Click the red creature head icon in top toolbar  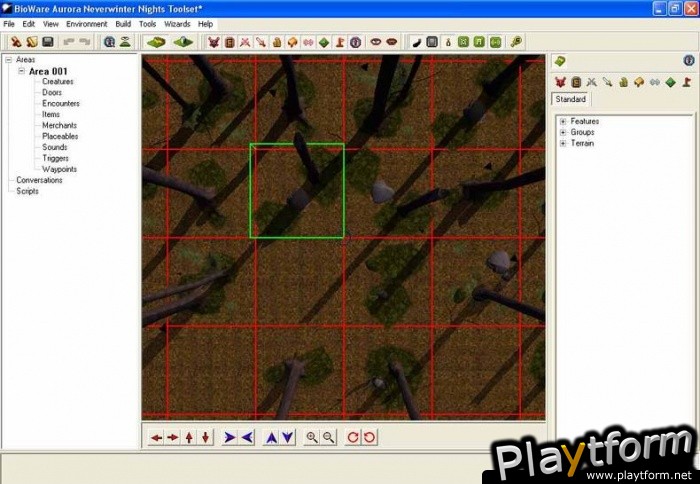(x=214, y=42)
